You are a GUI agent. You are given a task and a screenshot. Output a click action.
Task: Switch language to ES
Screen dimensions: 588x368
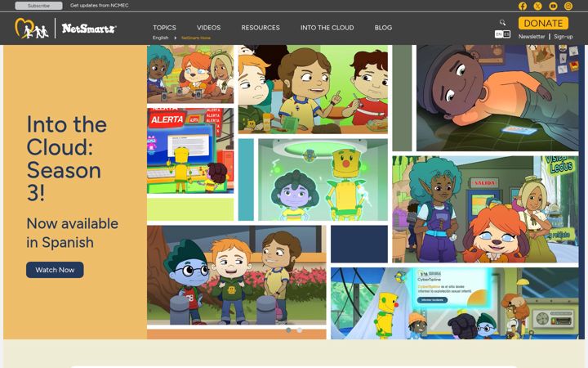[x=506, y=34]
